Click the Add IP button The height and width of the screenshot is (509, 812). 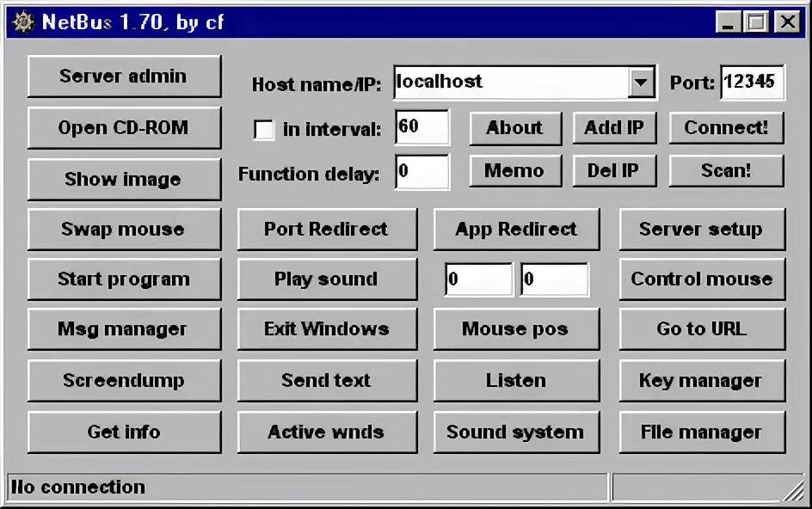pos(614,128)
